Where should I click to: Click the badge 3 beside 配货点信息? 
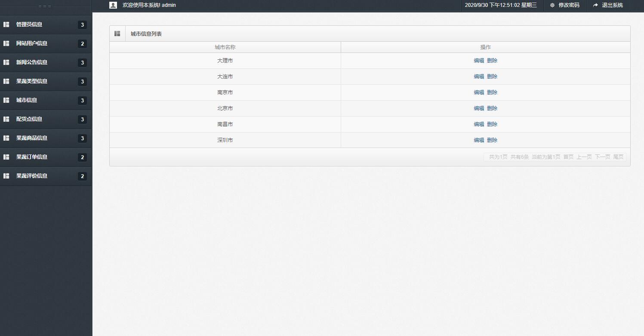(82, 120)
